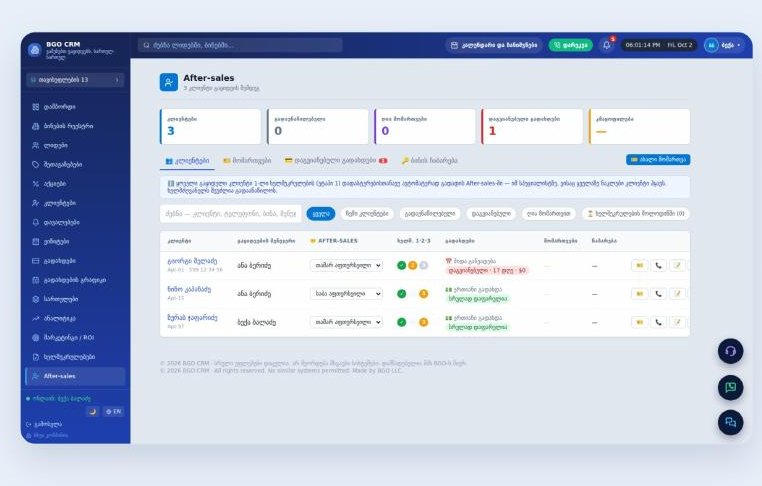Image resolution: width=762 pixels, height=486 pixels.
Task: Select the blue filter chip beside the search box
Action: [x=321, y=214]
